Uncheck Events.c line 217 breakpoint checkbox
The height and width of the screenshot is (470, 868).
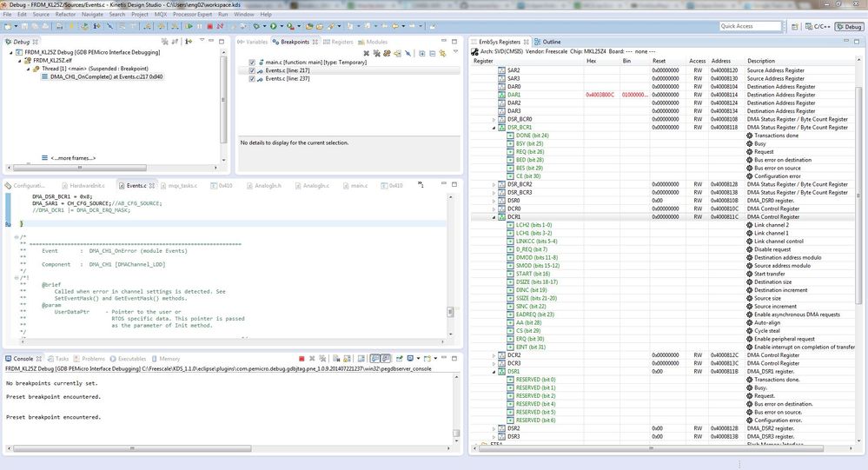coord(252,71)
